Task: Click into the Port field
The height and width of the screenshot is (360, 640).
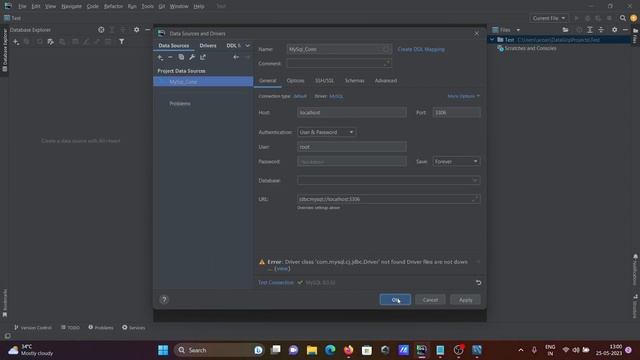Action: 456,113
